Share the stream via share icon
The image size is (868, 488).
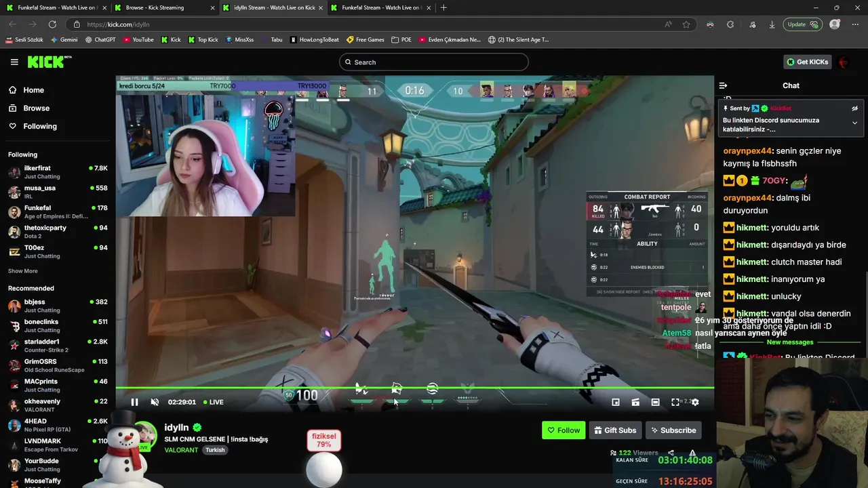click(x=671, y=453)
